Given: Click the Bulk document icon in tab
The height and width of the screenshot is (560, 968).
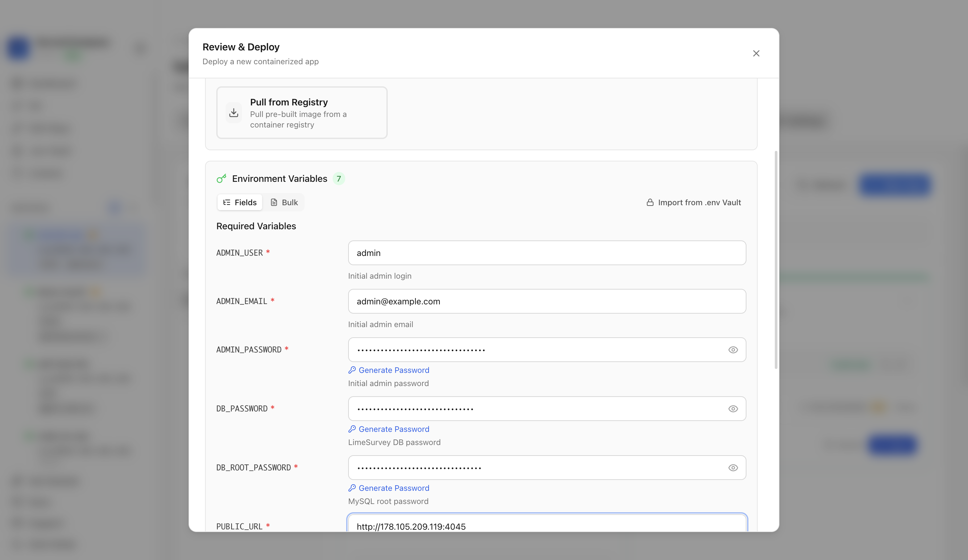Looking at the screenshot, I should 274,202.
